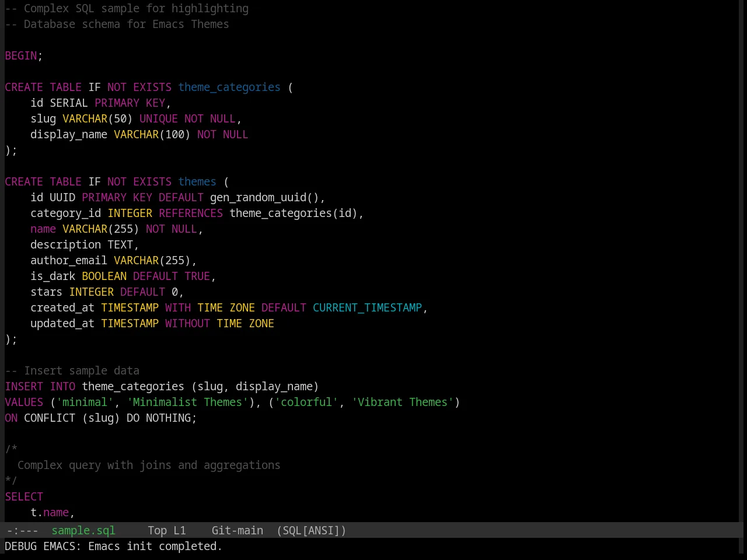This screenshot has width=747, height=560.
Task: Click 'CONFLICT' in the ON CONFLICT line
Action: 50,418
